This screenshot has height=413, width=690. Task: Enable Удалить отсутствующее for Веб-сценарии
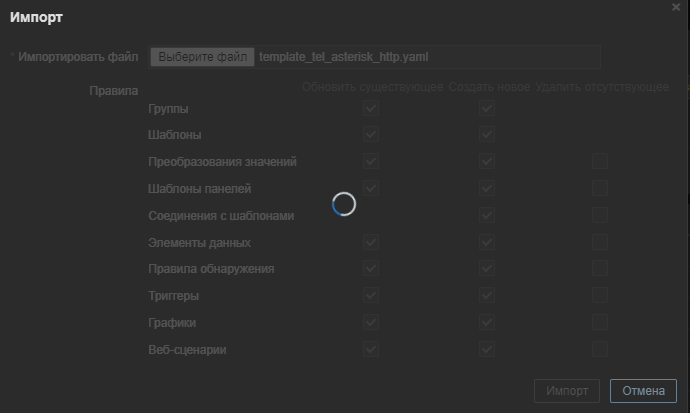[599, 349]
